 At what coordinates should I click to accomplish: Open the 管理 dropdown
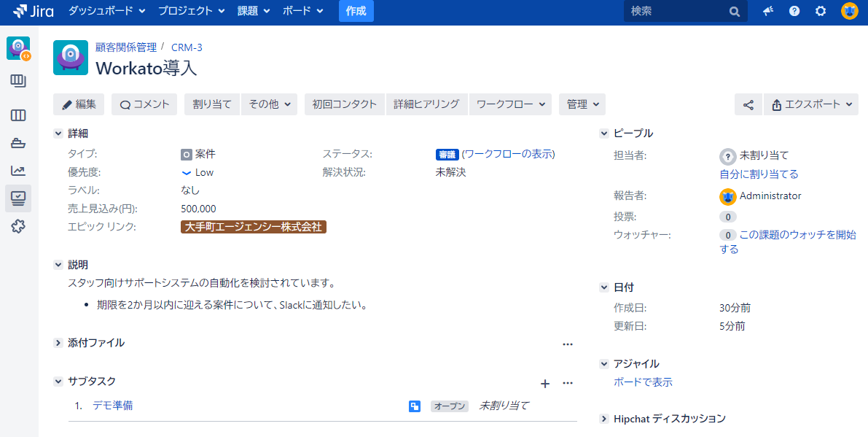click(x=582, y=104)
